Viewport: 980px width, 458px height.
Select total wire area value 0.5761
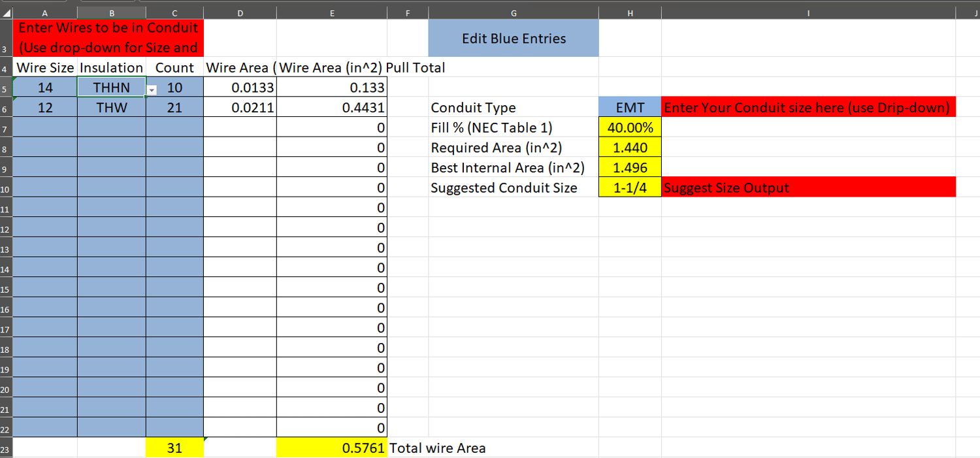332,448
